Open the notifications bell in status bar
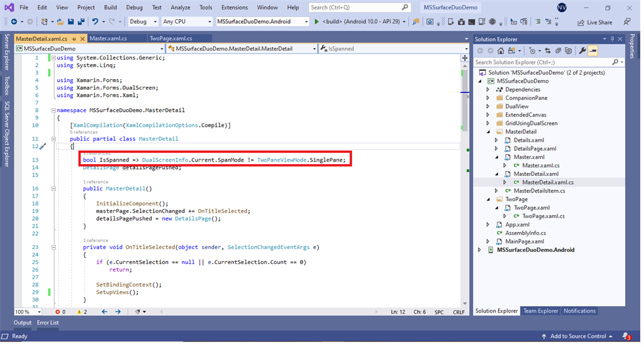This screenshot has width=644, height=347. pyautogui.click(x=626, y=336)
